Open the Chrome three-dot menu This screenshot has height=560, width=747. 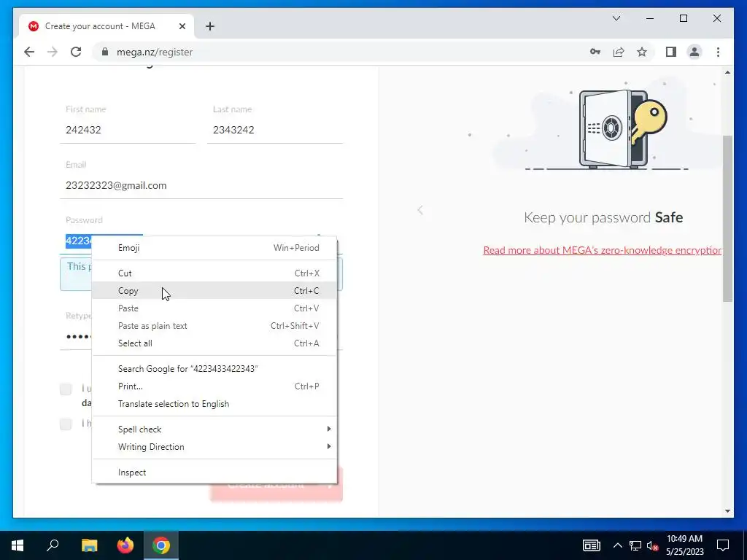click(718, 52)
